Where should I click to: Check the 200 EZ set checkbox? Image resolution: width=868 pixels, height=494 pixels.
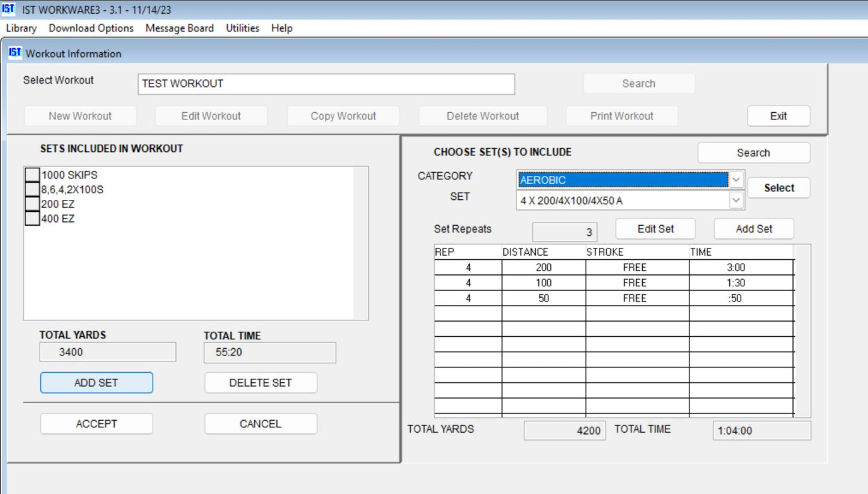[x=32, y=204]
